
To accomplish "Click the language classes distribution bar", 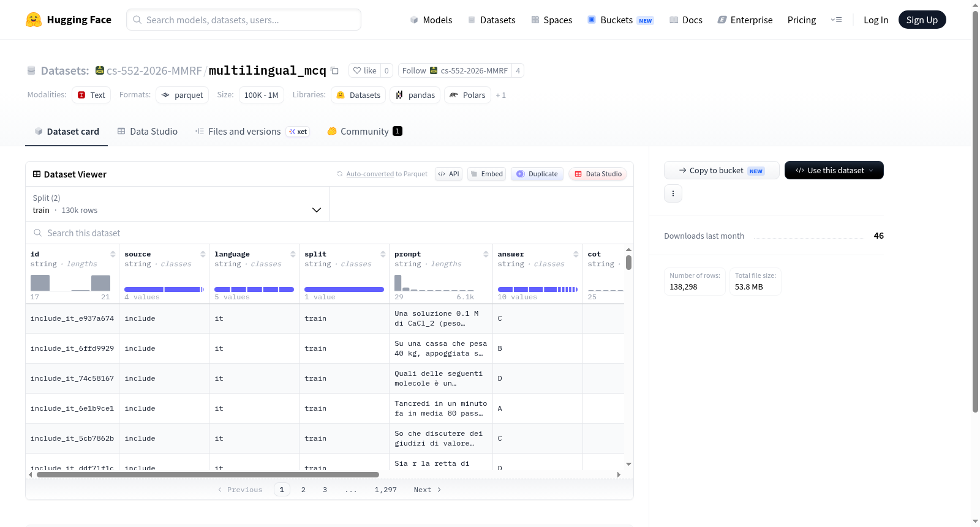I will [254, 290].
